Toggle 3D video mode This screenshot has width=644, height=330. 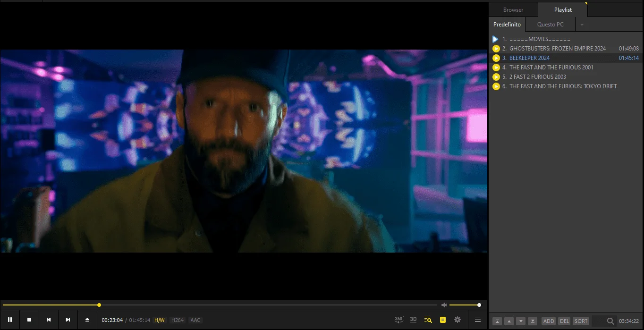click(x=413, y=320)
